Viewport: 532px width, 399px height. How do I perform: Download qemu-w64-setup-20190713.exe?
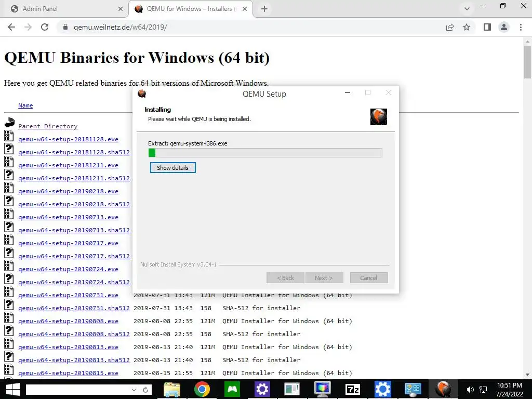point(68,217)
